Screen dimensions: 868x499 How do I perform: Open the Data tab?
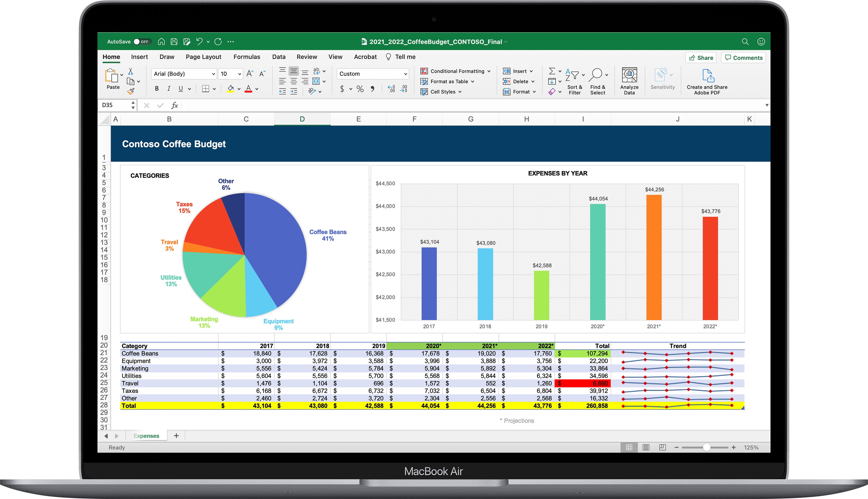279,57
